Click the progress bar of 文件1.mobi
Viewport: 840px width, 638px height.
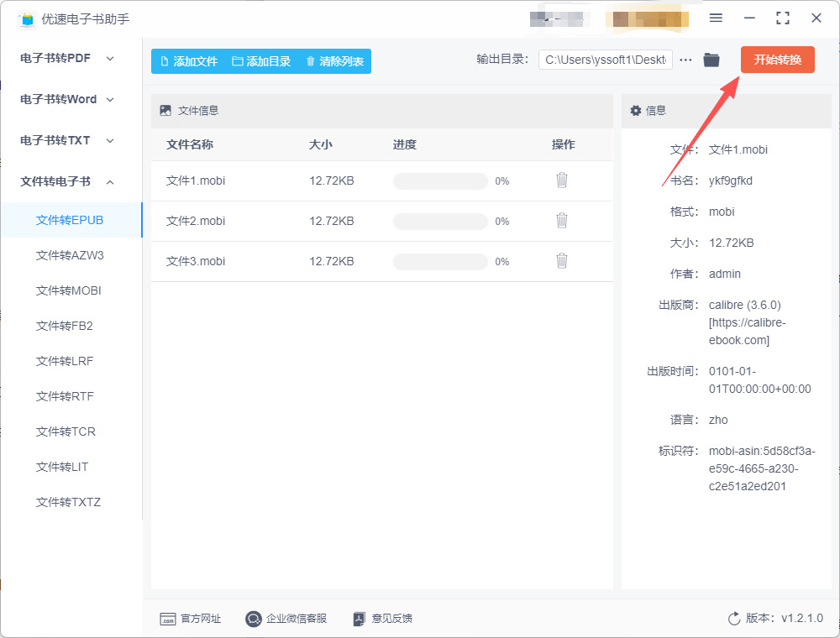(x=440, y=181)
